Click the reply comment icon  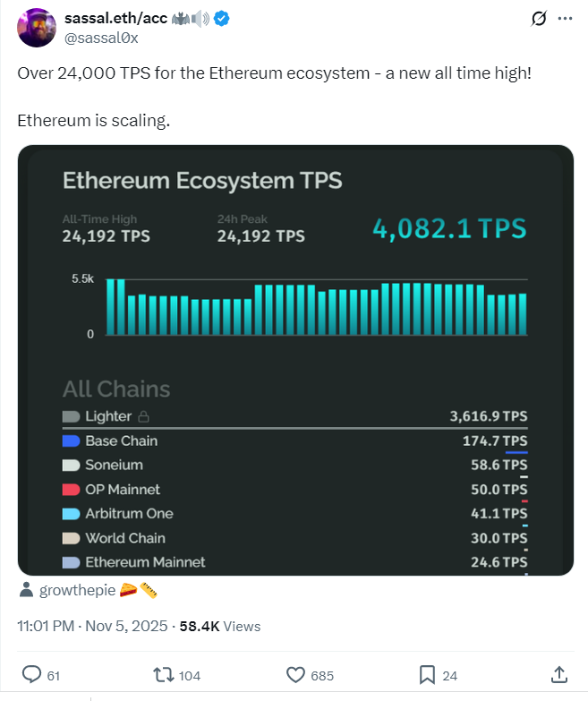tap(31, 674)
